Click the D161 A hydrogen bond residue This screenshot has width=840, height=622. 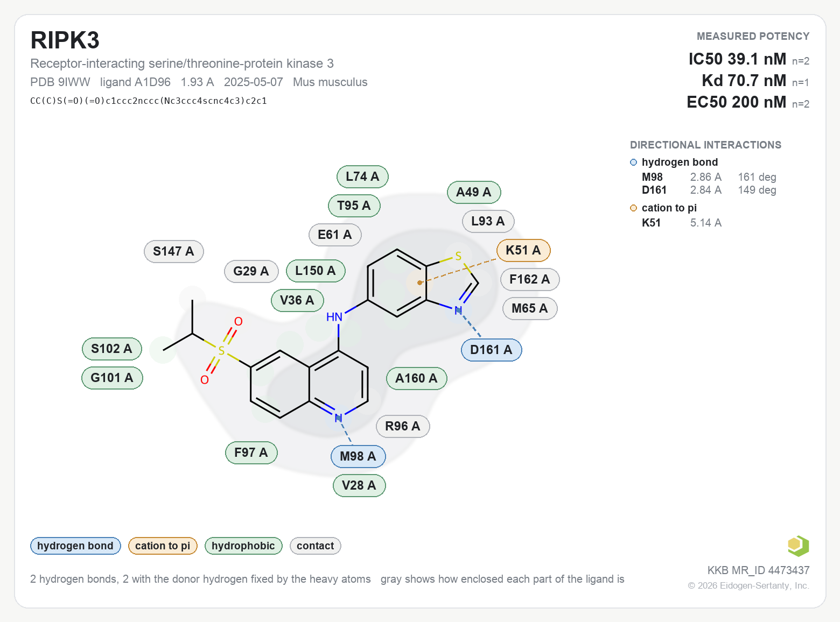pos(491,350)
